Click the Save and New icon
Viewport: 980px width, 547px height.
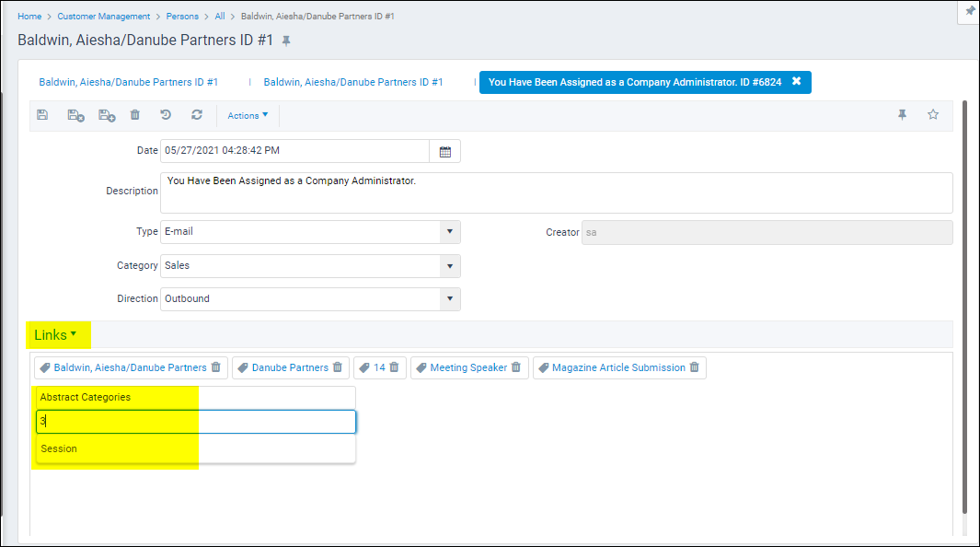[x=107, y=115]
